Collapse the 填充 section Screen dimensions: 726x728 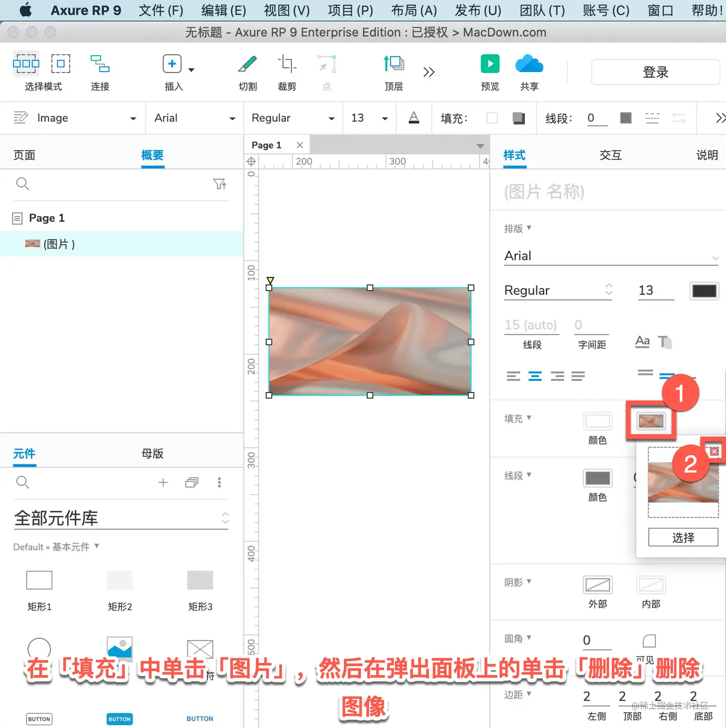tap(518, 418)
